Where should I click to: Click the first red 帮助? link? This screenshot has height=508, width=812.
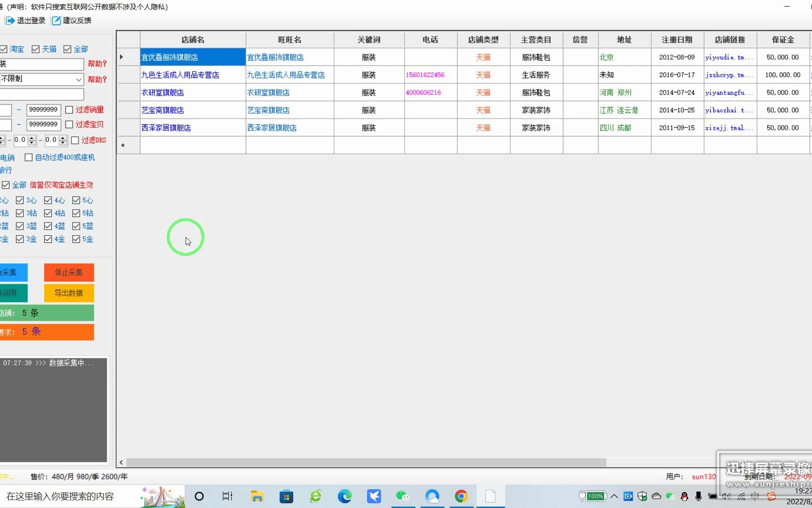[97, 63]
